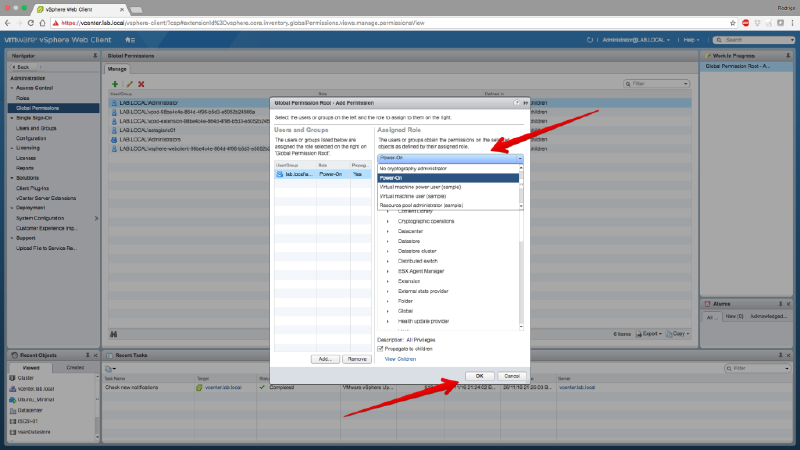Click the Cluster icon in Recent Objects
This screenshot has width=800, height=450.
click(14, 379)
